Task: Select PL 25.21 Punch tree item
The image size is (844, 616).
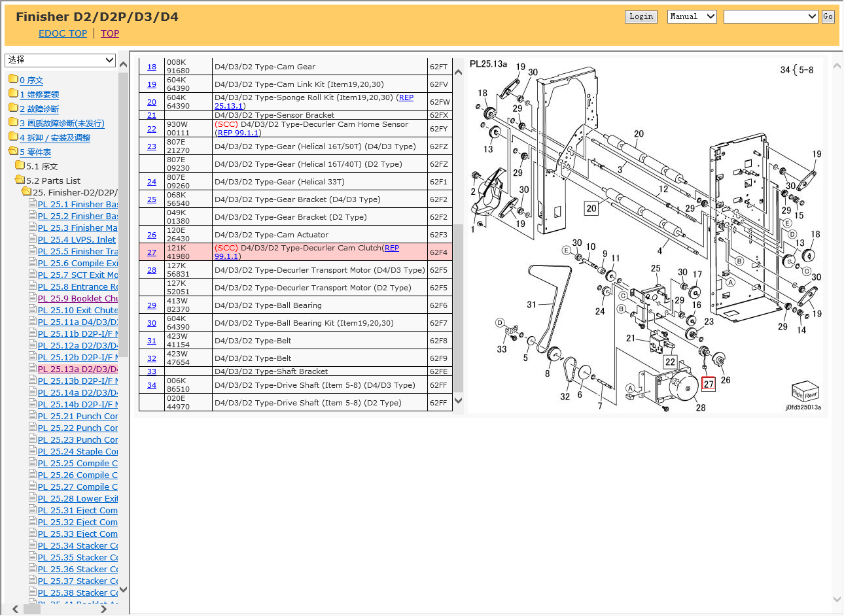Action: 77,416
